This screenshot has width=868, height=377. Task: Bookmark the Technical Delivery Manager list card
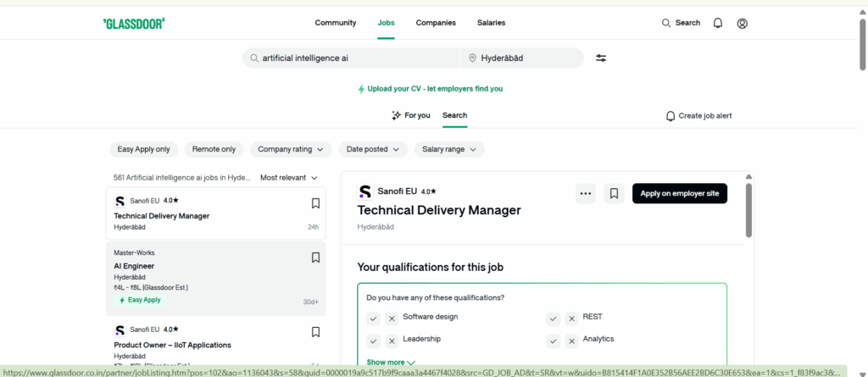click(x=315, y=203)
